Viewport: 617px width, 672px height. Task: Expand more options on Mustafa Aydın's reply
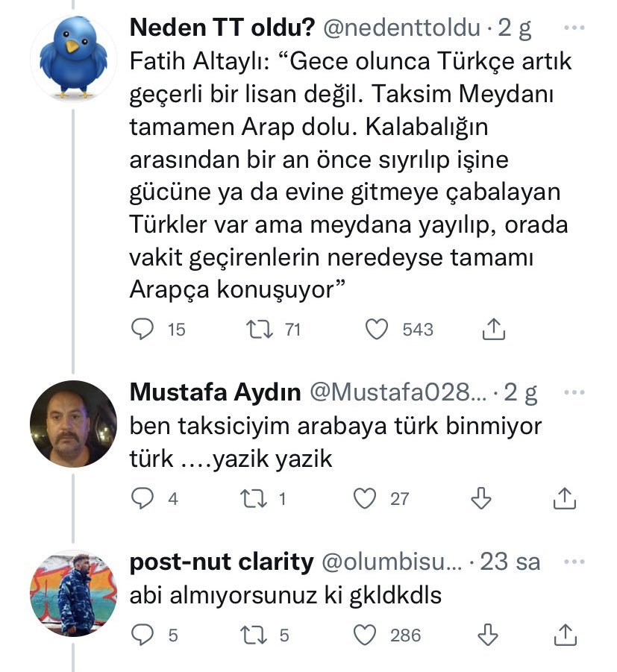574,393
